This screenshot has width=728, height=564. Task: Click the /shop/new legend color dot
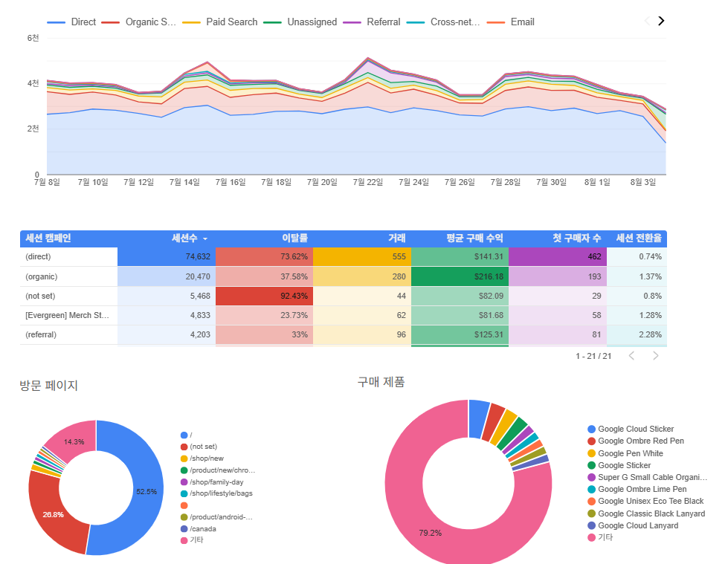(x=184, y=458)
